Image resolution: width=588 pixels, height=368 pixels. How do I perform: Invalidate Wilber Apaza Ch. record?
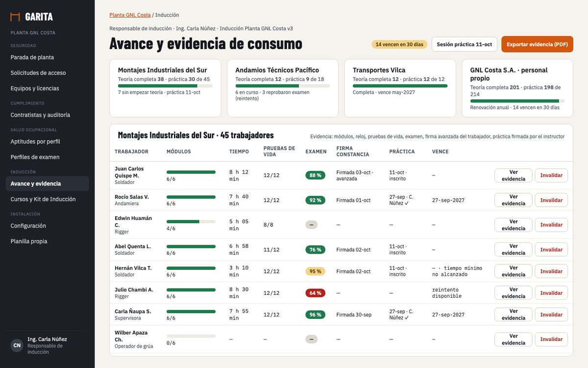pyautogui.click(x=551, y=340)
